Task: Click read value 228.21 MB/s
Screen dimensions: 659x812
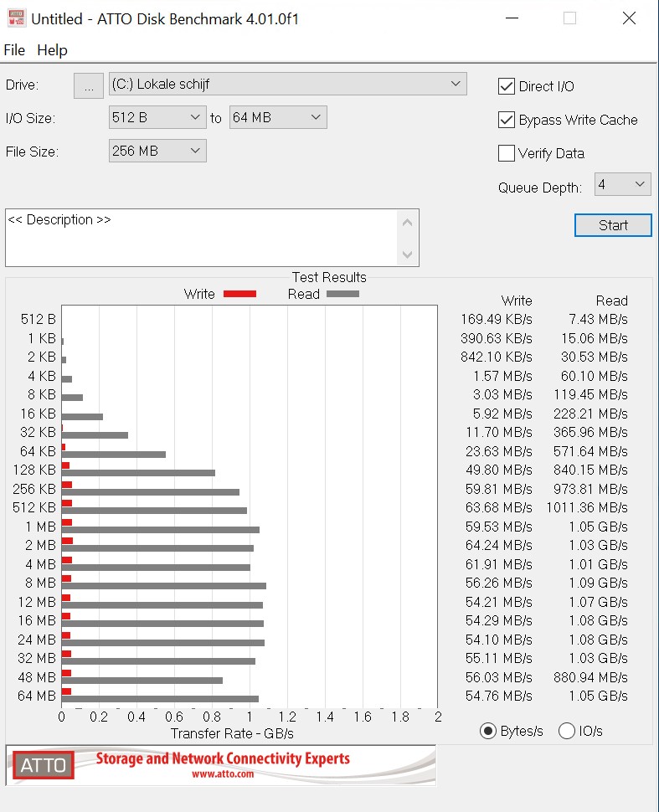Action: pos(590,414)
